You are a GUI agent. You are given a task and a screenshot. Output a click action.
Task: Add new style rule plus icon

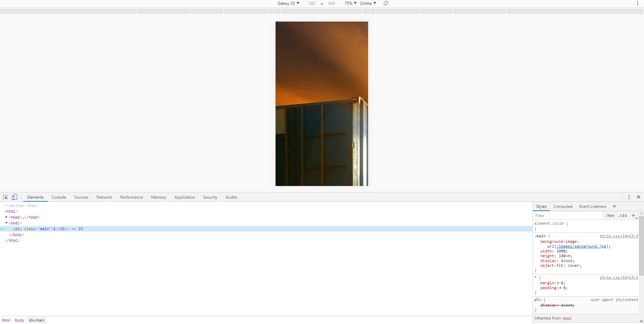pyautogui.click(x=633, y=215)
